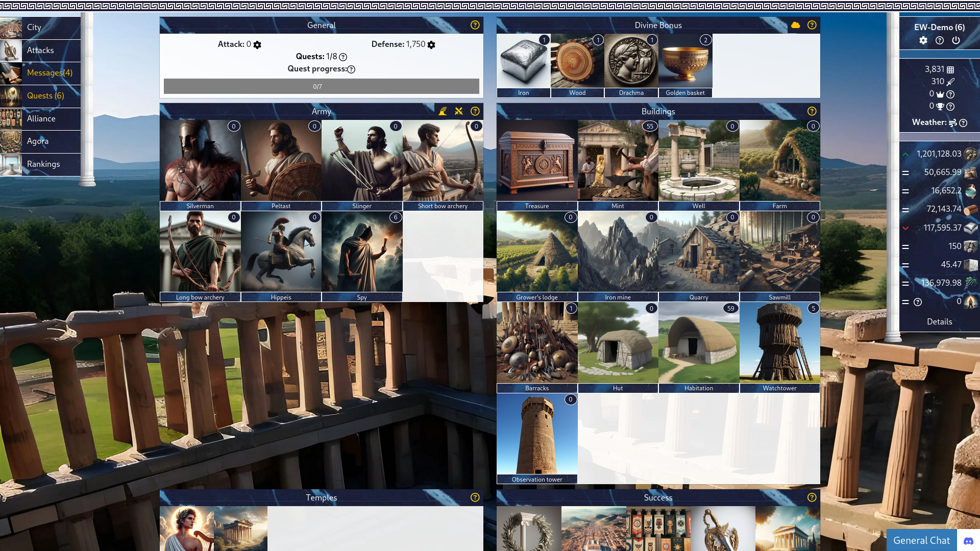980x551 pixels.
Task: Open account settings gear under EW-Demo
Action: (923, 40)
